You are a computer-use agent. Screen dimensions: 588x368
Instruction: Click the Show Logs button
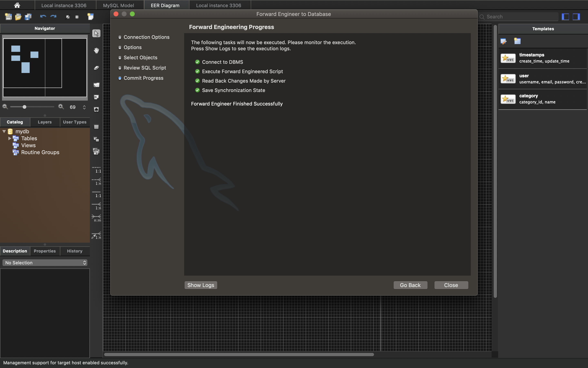pyautogui.click(x=201, y=285)
